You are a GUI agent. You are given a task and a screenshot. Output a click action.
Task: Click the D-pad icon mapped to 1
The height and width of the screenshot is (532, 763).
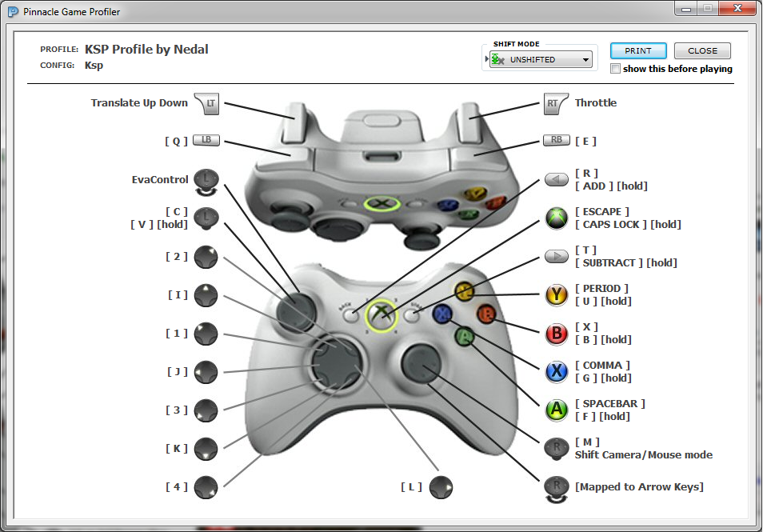coord(206,334)
